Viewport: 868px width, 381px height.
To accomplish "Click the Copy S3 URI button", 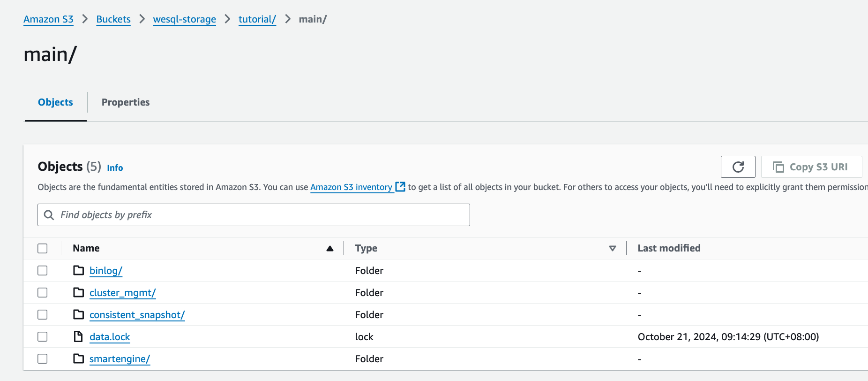I will [811, 167].
